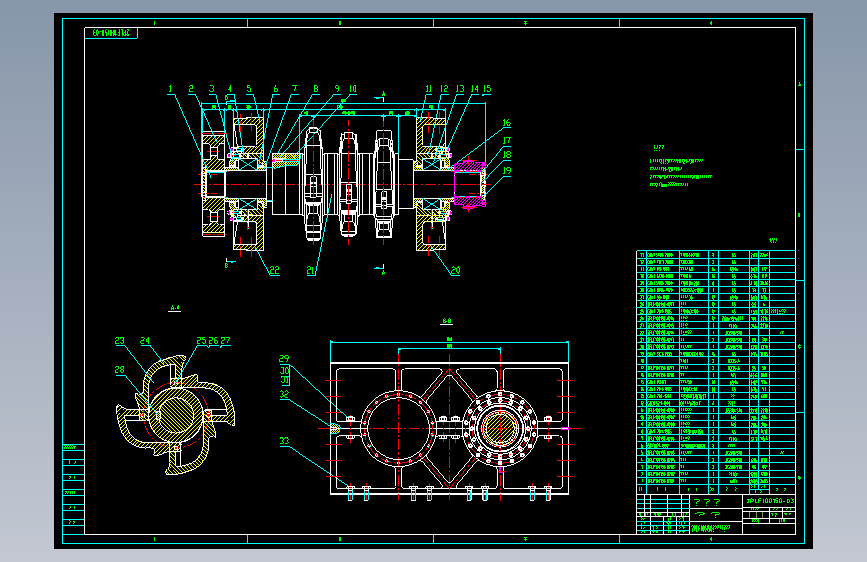Click part balloon number 21
Image resolution: width=867 pixels, height=562 pixels.
click(311, 270)
